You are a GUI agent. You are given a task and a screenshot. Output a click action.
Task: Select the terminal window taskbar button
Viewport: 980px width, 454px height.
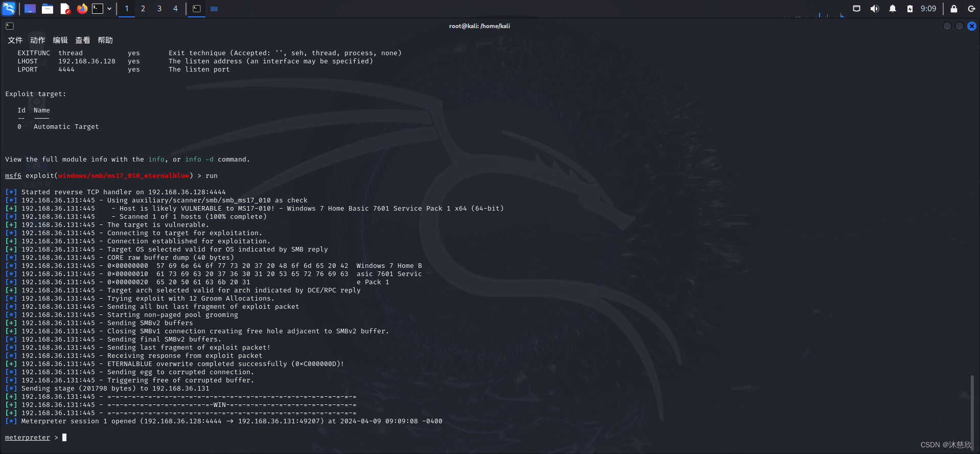pyautogui.click(x=197, y=9)
